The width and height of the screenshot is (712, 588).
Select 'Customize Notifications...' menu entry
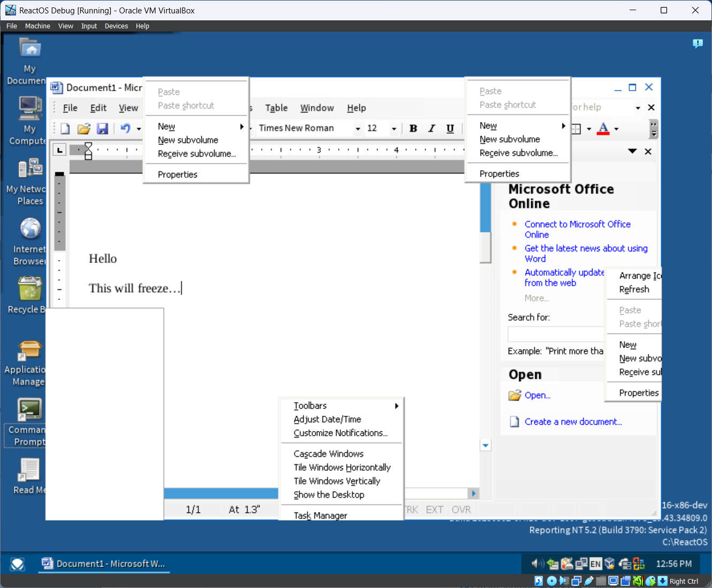pos(341,433)
